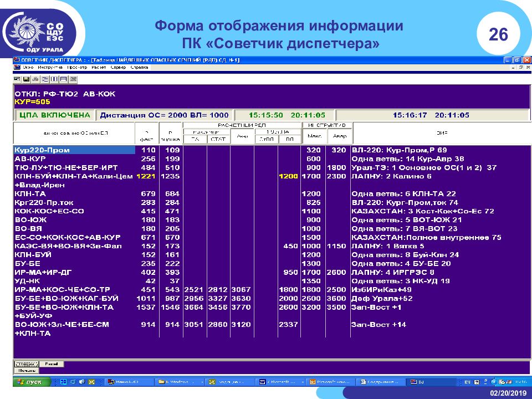
Task: Select the КАЭС-ВЯ+ВО-ВЯ+Зв-Фал row
Action: [x=68, y=246]
